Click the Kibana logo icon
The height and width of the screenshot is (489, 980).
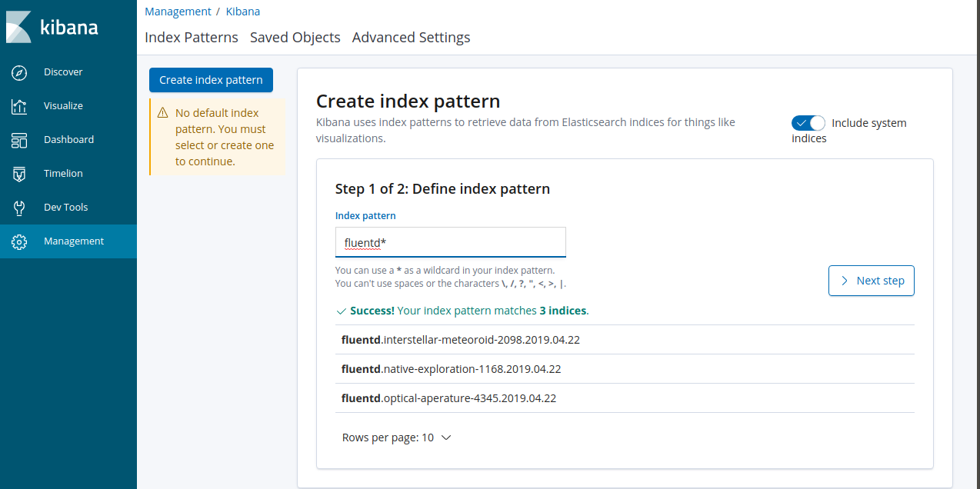pyautogui.click(x=18, y=27)
